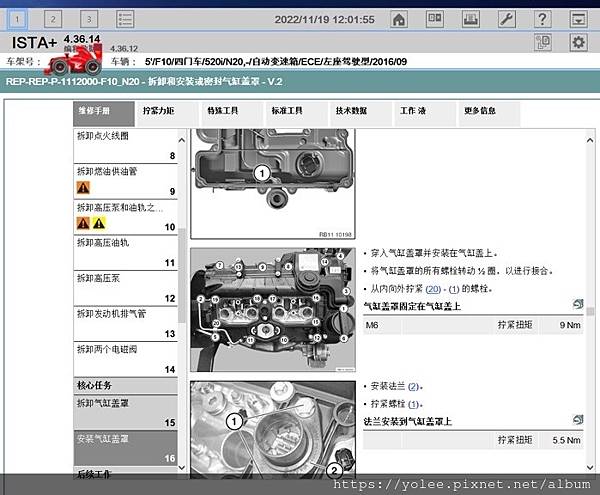This screenshot has width=600, height=495.
Task: Select step 15 拆卸气缸盖罩
Action: point(126,412)
